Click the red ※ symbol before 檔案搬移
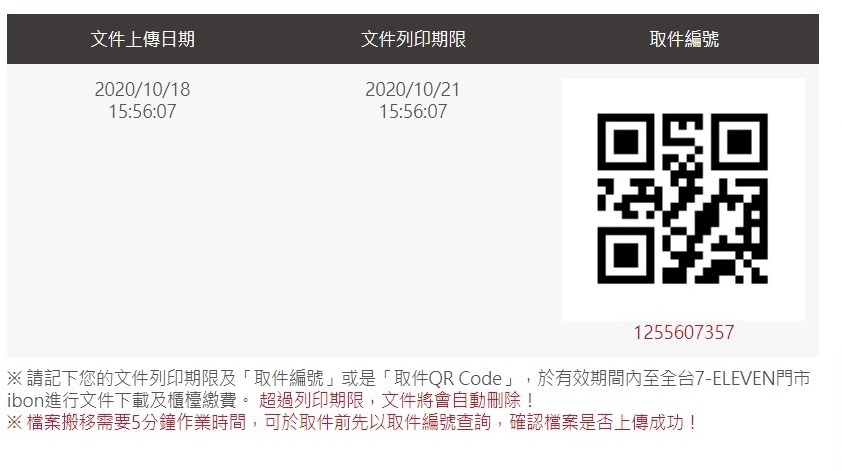 click(x=14, y=422)
